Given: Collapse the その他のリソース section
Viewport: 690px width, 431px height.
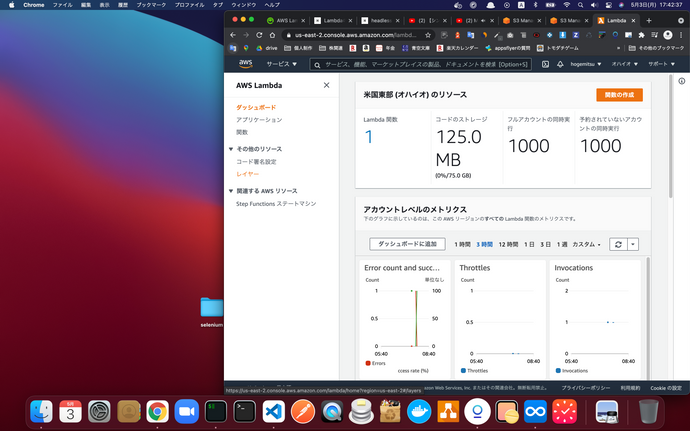Looking at the screenshot, I should coord(231,149).
